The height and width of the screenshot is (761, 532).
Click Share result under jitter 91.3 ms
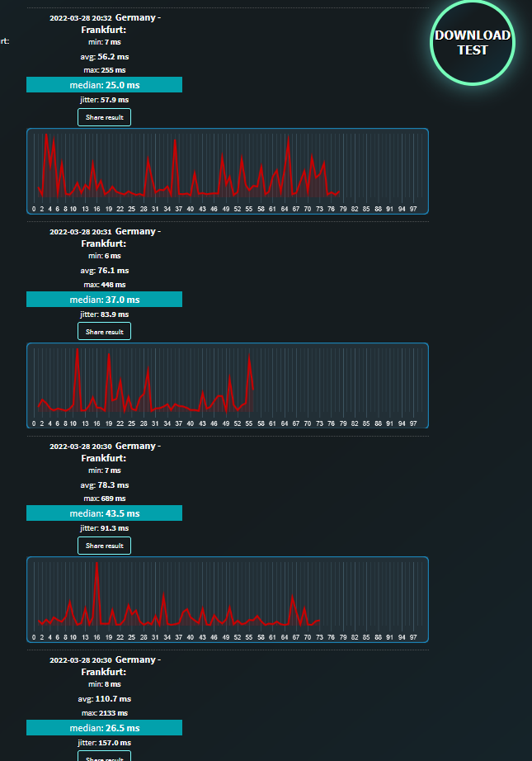(x=104, y=546)
